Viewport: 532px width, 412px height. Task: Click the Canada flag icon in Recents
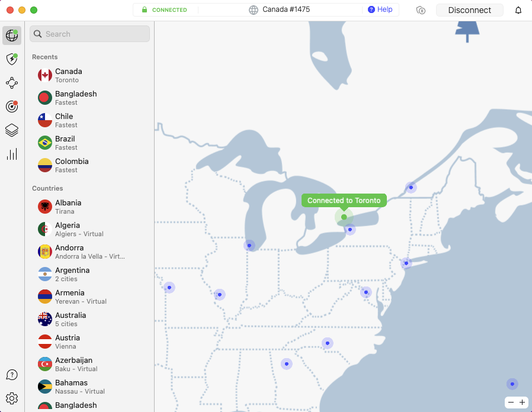coord(45,75)
